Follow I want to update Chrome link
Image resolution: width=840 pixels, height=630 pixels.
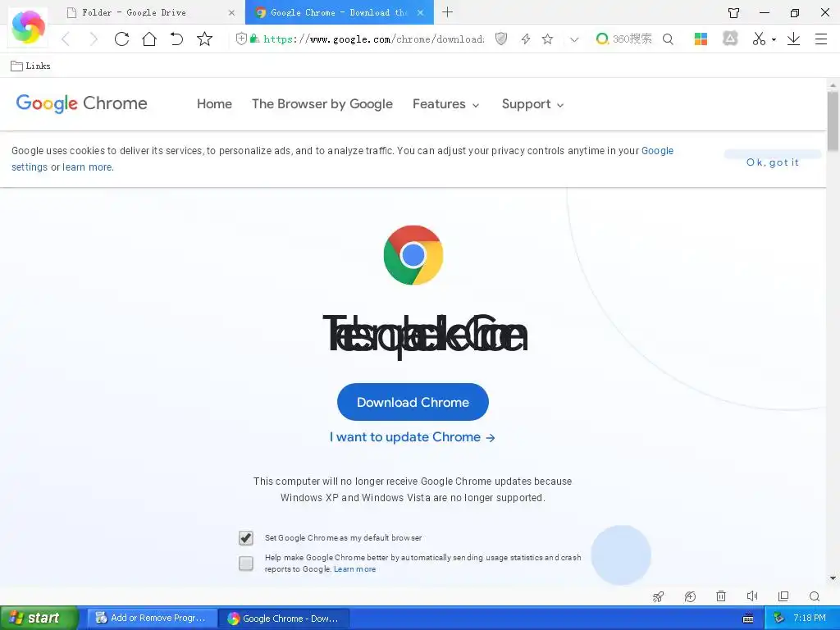(412, 437)
